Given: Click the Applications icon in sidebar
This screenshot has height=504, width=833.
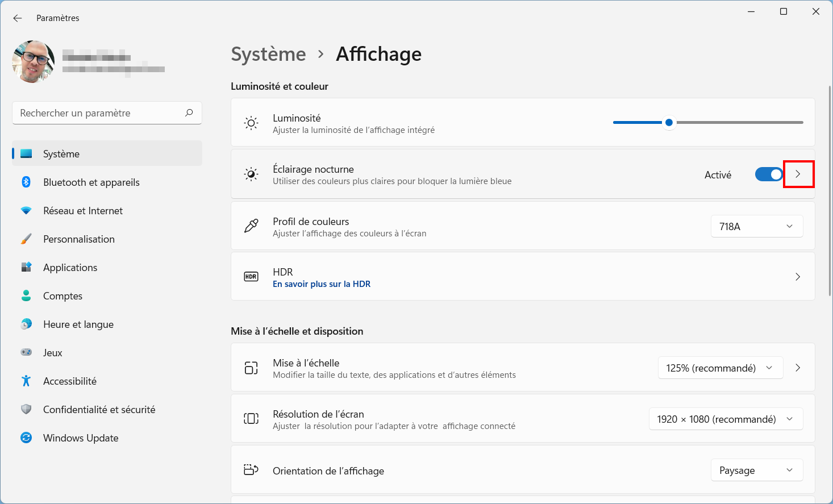Looking at the screenshot, I should [x=26, y=267].
